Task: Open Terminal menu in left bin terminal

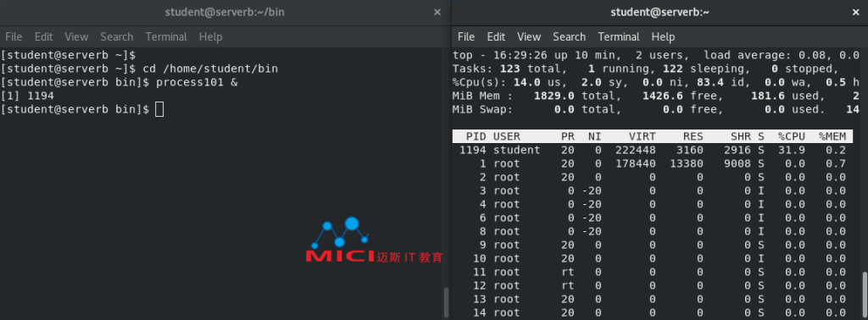Action: [x=166, y=37]
